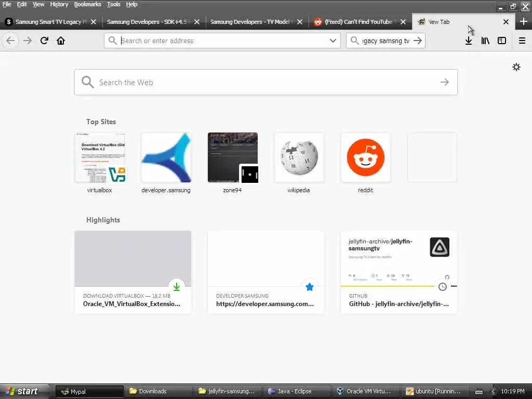Open the zone94 top site
Image resolution: width=532 pixels, height=399 pixels.
(x=232, y=163)
